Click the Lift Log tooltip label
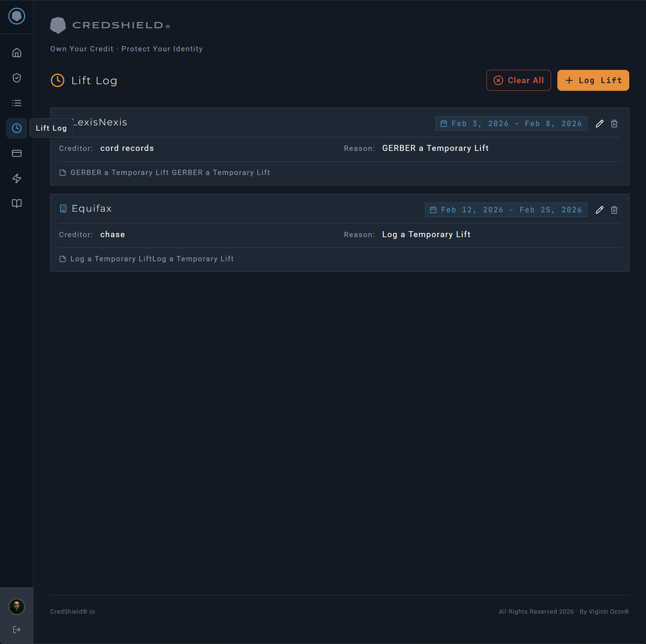 pyautogui.click(x=51, y=128)
